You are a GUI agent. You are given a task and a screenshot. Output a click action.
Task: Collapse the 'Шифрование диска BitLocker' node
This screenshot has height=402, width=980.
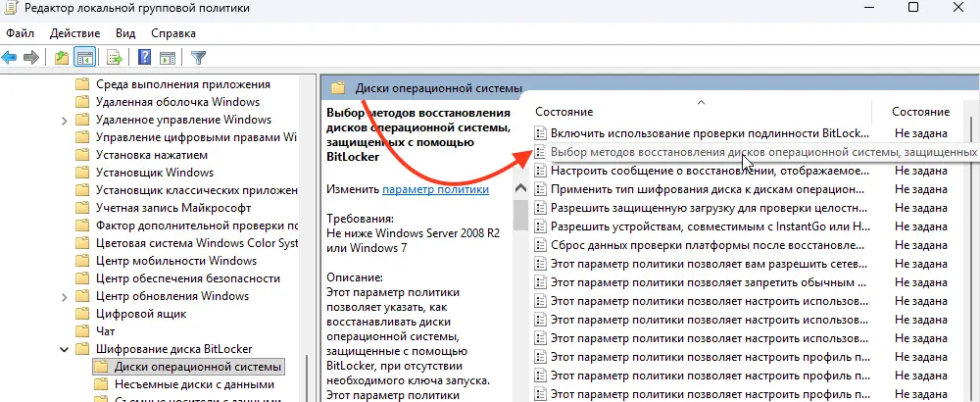65,349
